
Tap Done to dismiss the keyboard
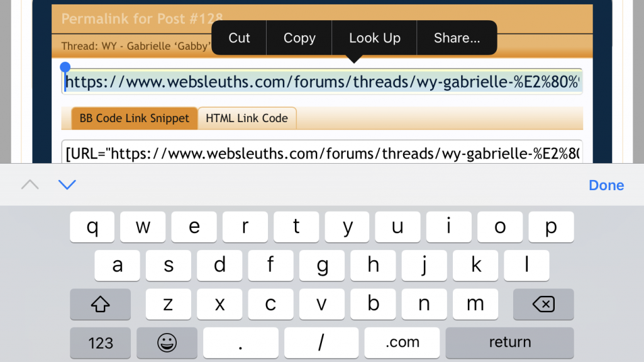[x=606, y=185]
